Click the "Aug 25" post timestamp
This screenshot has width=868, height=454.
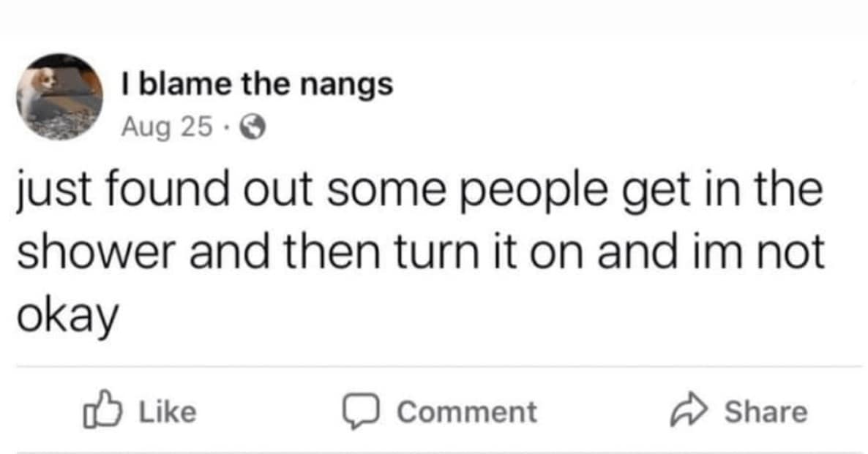167,128
